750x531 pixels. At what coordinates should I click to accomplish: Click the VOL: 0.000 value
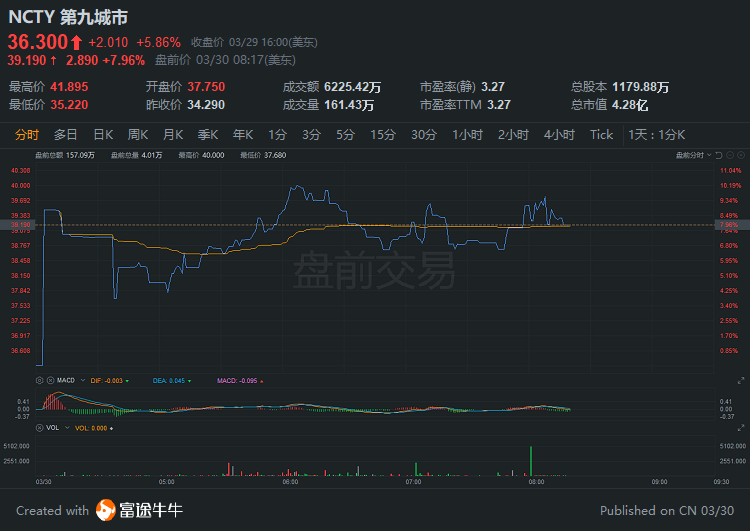click(x=91, y=428)
